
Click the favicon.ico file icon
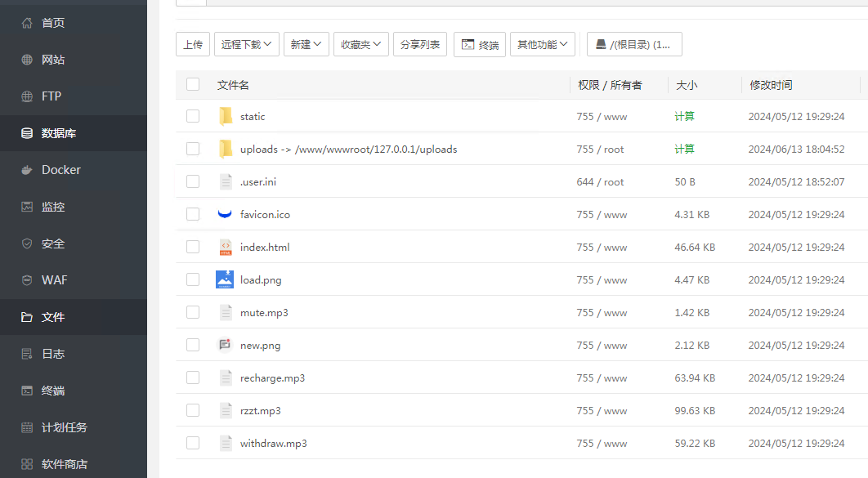225,215
